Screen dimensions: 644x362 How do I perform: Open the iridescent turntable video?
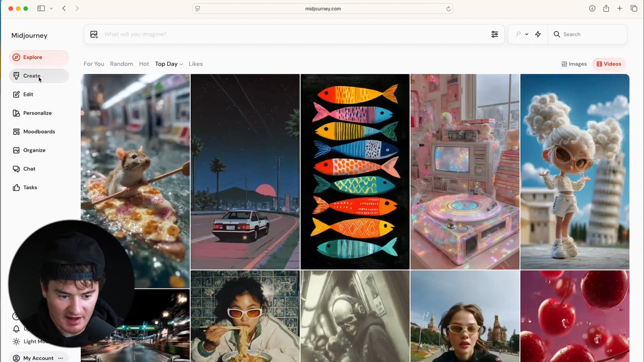(465, 171)
